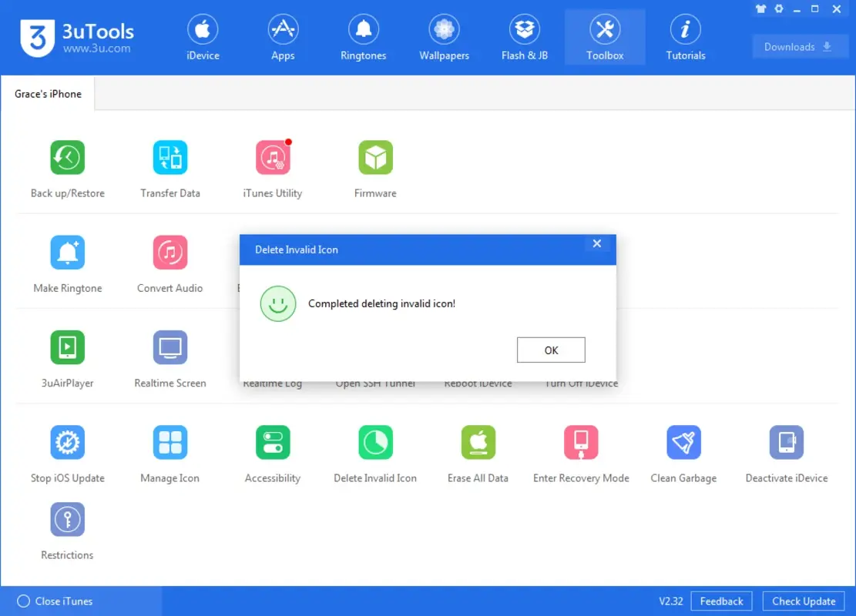
Task: Click OK in the Delete Invalid Icon dialog
Action: coord(550,350)
